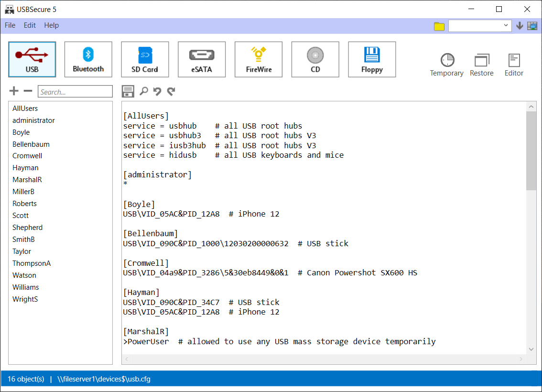Image resolution: width=542 pixels, height=392 pixels.
Task: Click the 'service = hidusb' line
Action: click(x=233, y=155)
